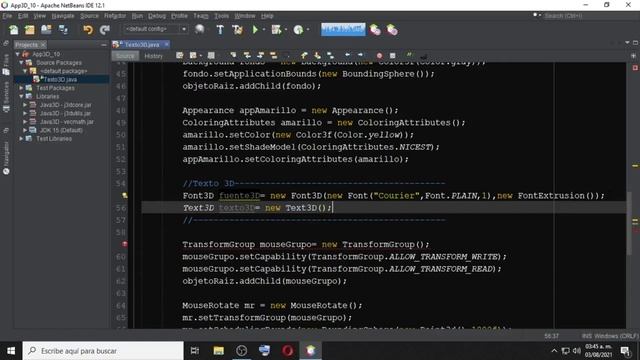The height and width of the screenshot is (360, 640).
Task: Click the Toggle Highlight Search icon
Action: pyautogui.click(x=273, y=55)
